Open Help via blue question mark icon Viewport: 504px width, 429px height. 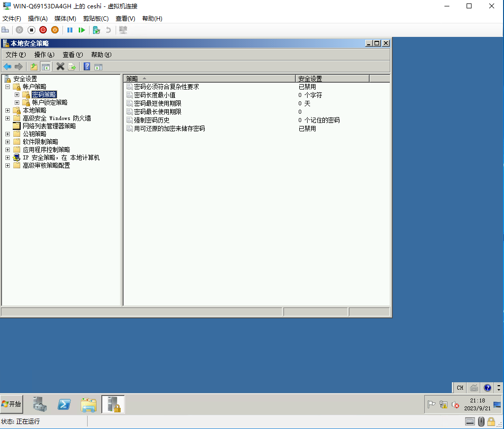tap(87, 67)
